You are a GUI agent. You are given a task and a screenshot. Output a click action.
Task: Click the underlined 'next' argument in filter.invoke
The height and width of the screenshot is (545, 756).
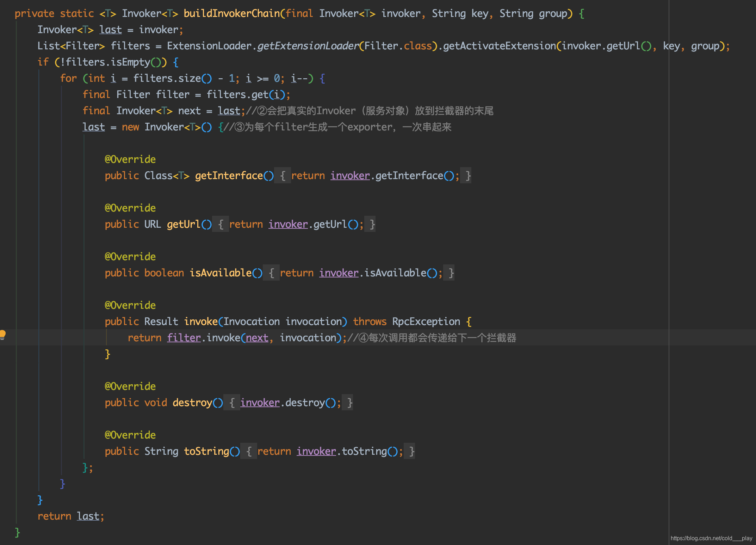[x=257, y=338]
